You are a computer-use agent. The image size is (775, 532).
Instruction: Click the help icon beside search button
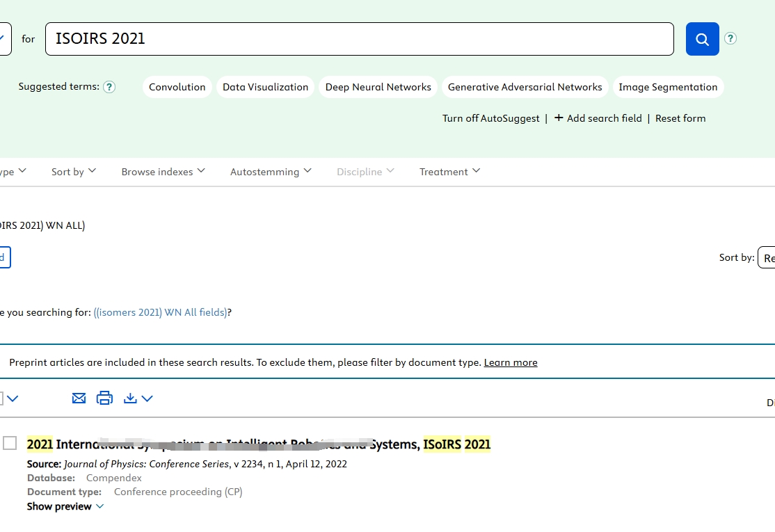[x=730, y=38]
